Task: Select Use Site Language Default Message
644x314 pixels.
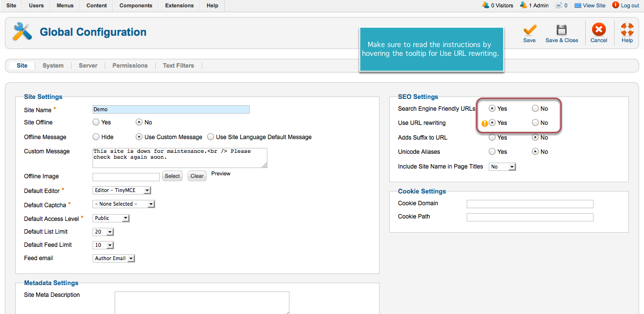Action: tap(211, 137)
